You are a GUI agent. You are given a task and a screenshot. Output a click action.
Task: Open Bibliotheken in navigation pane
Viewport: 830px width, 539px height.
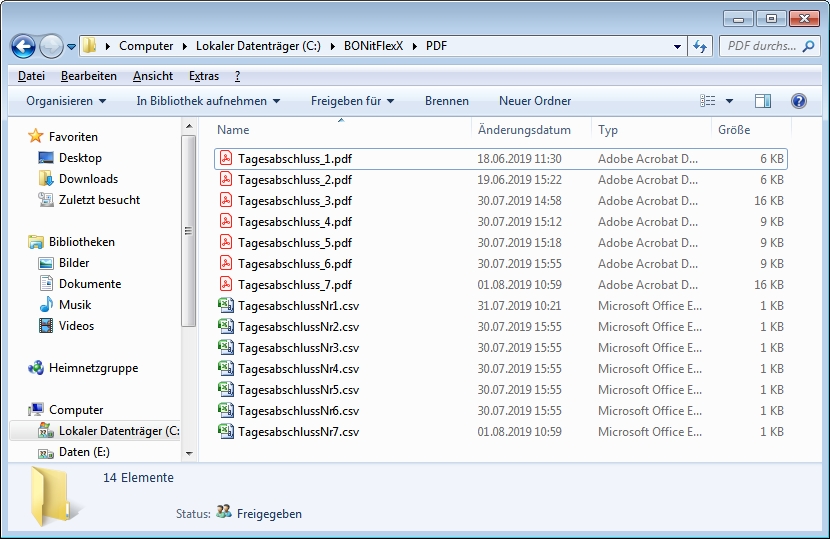(x=82, y=242)
